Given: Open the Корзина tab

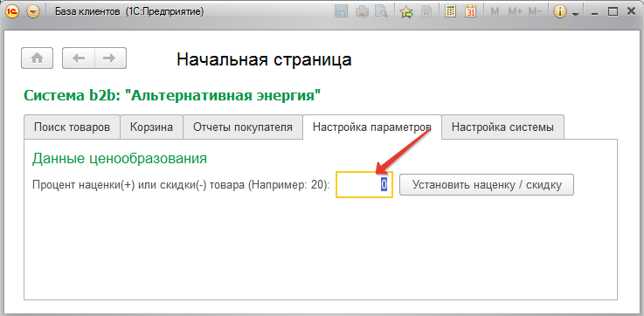Looking at the screenshot, I should [x=151, y=127].
